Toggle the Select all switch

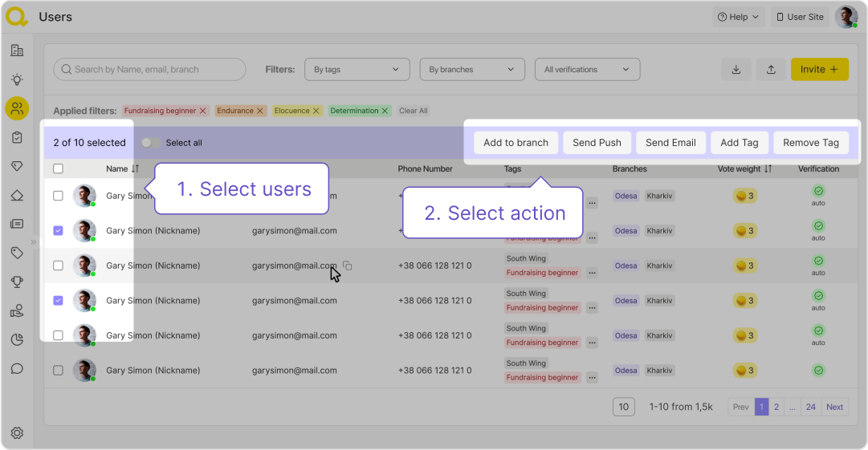pos(150,143)
